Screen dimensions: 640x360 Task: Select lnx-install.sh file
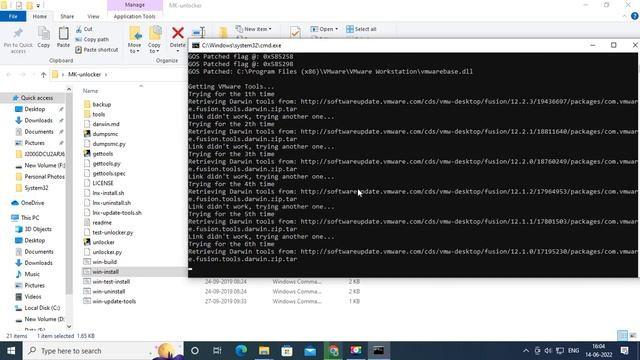click(108, 193)
